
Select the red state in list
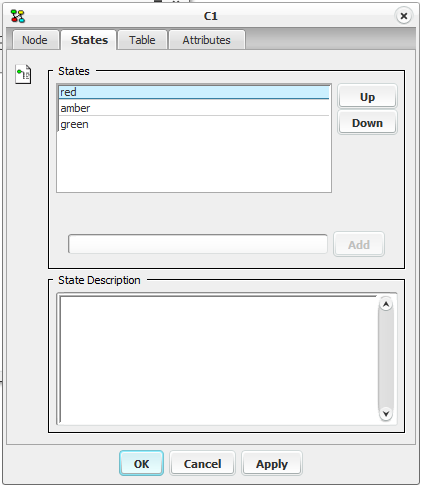[x=194, y=92]
